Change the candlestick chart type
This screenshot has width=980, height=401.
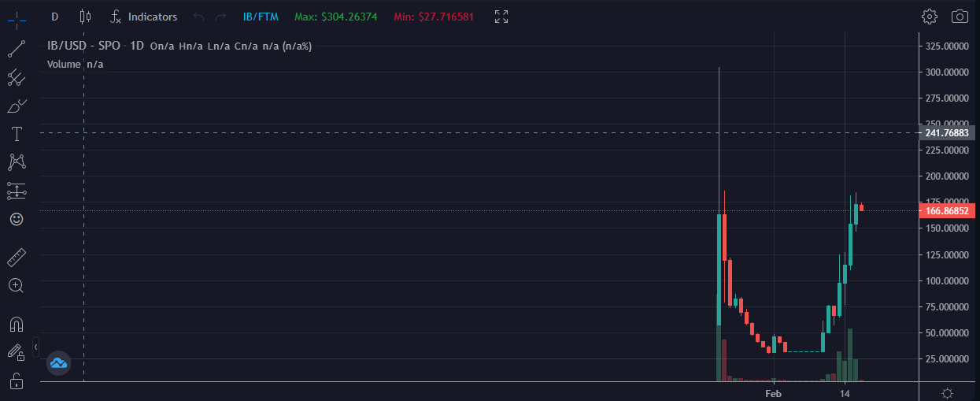(x=85, y=17)
